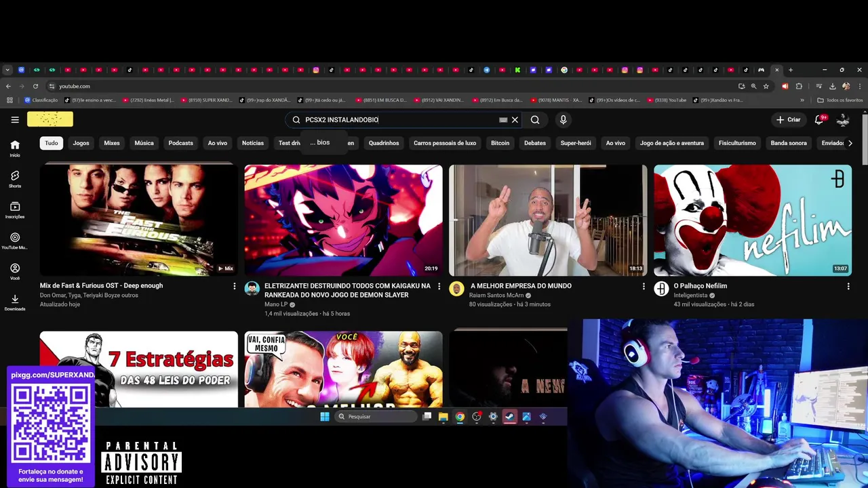Select the Notícias filter chip
The width and height of the screenshot is (868, 488).
[253, 143]
